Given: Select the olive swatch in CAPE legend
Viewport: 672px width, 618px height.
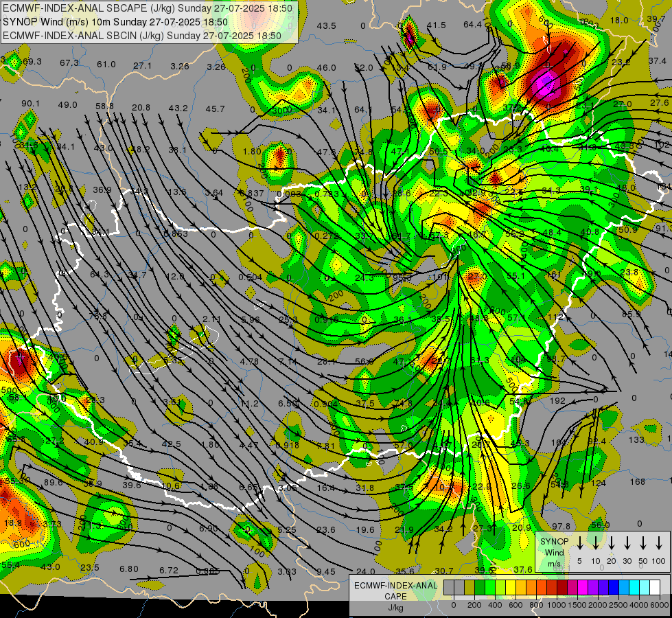Looking at the screenshot, I should tap(470, 588).
